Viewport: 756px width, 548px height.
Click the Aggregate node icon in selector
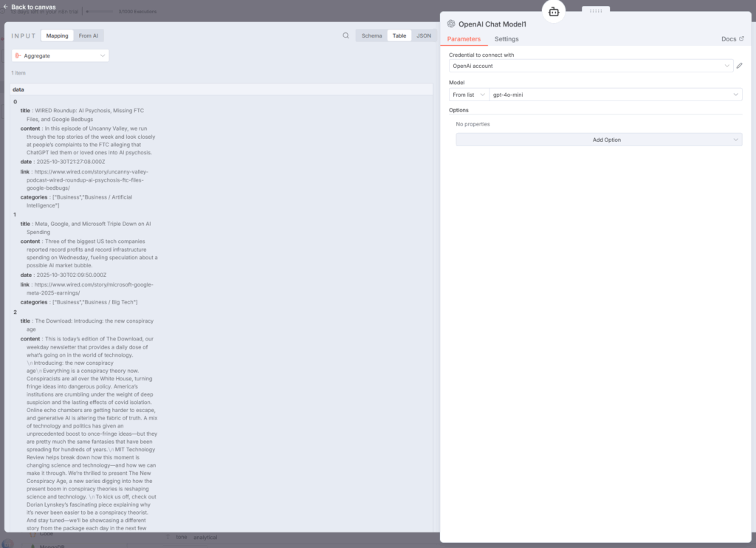pos(18,55)
